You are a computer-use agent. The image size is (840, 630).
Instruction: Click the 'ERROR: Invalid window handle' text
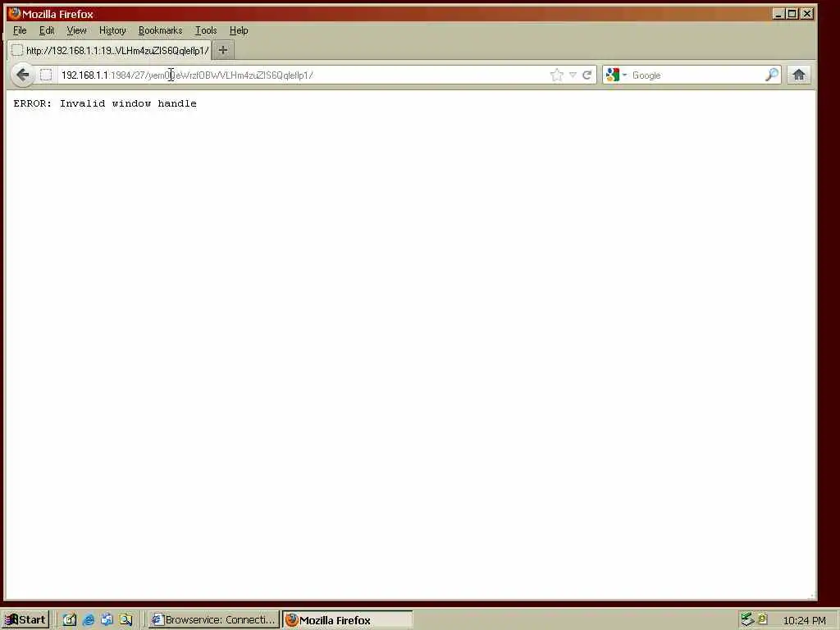[105, 103]
